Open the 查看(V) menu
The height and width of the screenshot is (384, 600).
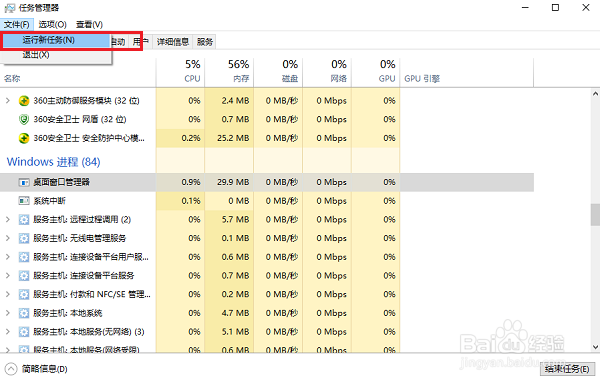(x=89, y=25)
